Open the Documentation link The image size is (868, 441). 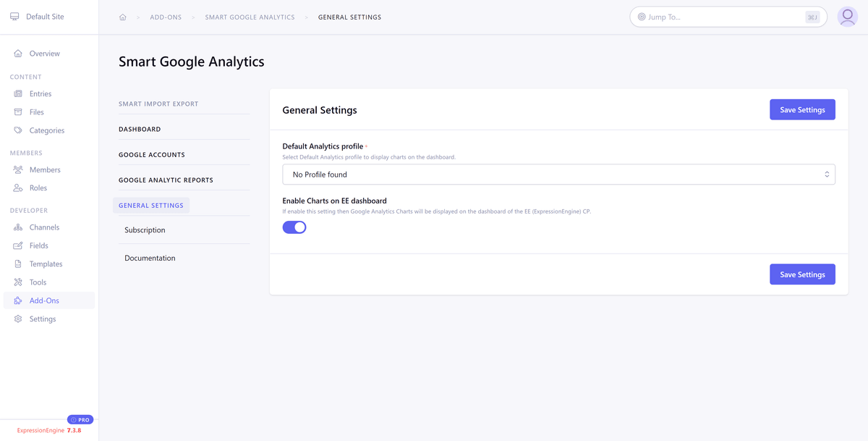150,259
